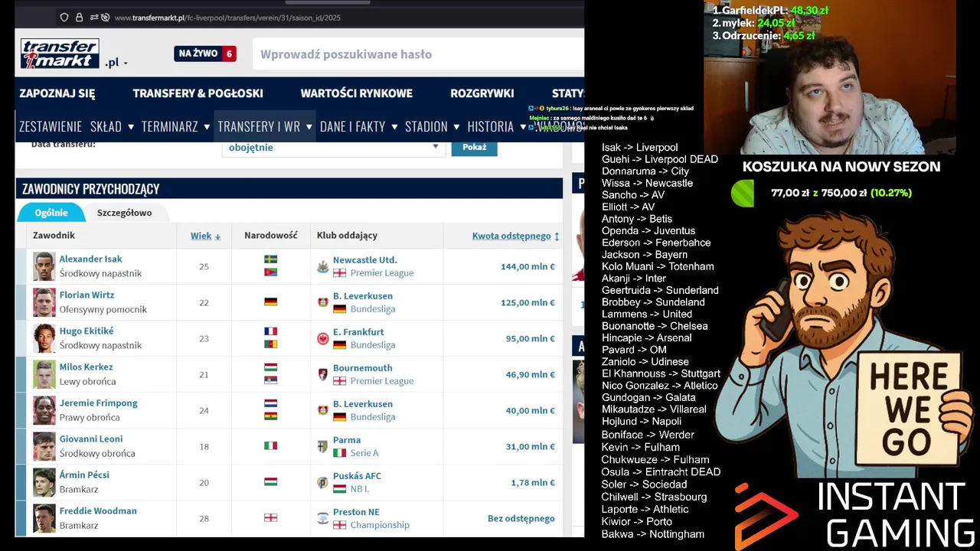Open the ZESTAWIENIE club tab

click(51, 127)
